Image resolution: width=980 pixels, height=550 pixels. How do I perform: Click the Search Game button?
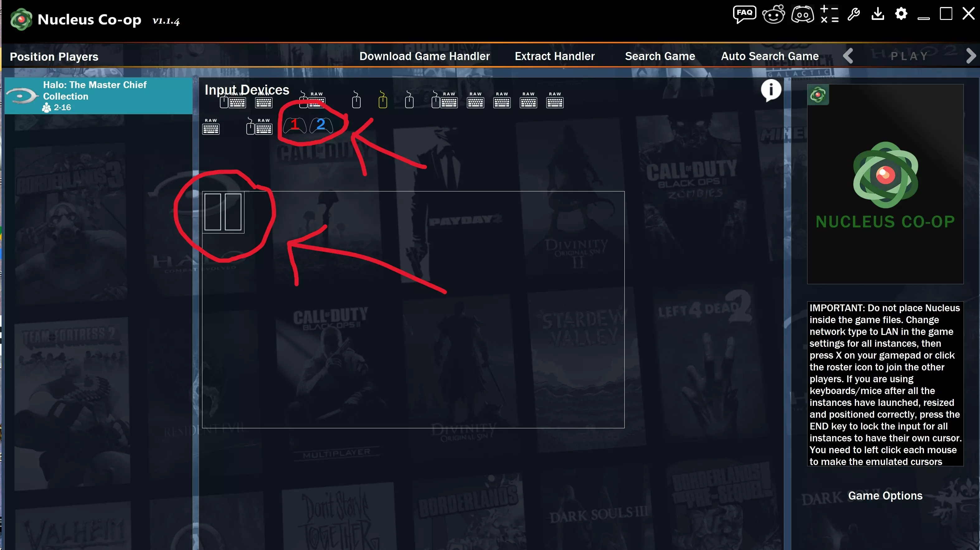coord(660,56)
